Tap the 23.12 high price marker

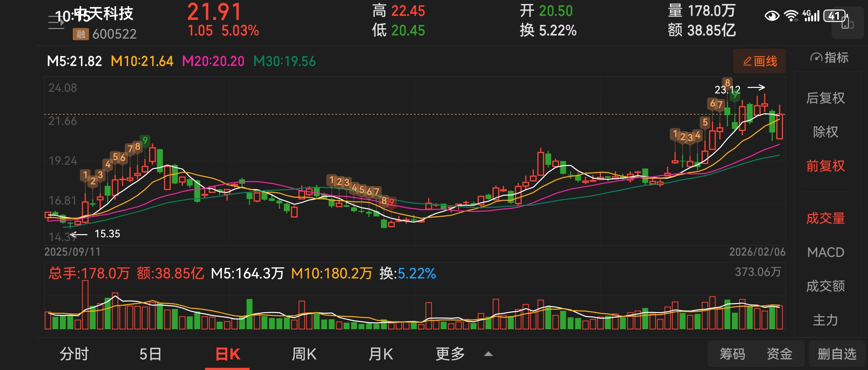tap(727, 90)
